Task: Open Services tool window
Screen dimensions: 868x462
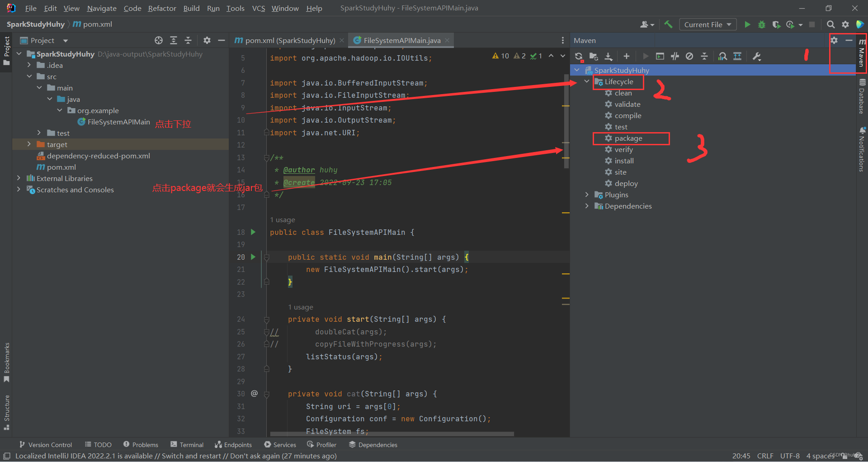Action: click(280, 445)
